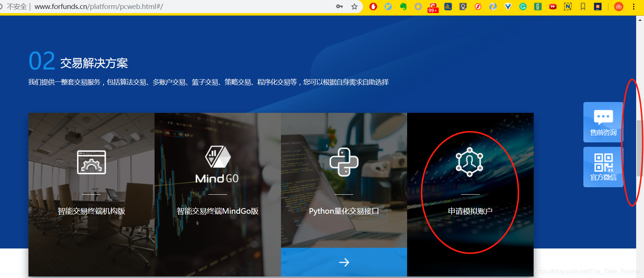Open the Chrome three-dot menu

tap(634, 6)
